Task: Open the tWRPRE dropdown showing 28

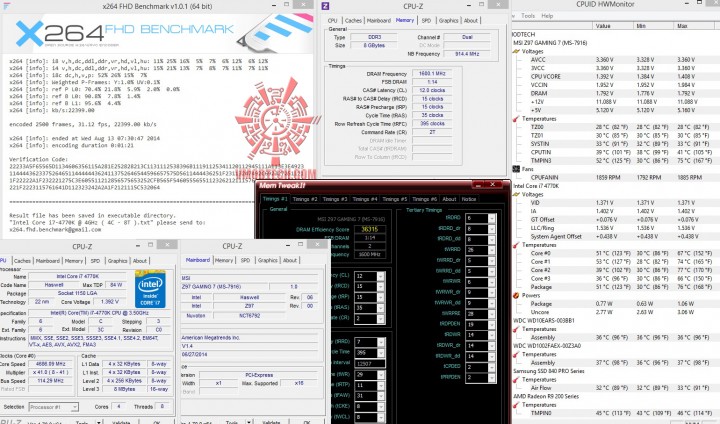Action: 492,313
